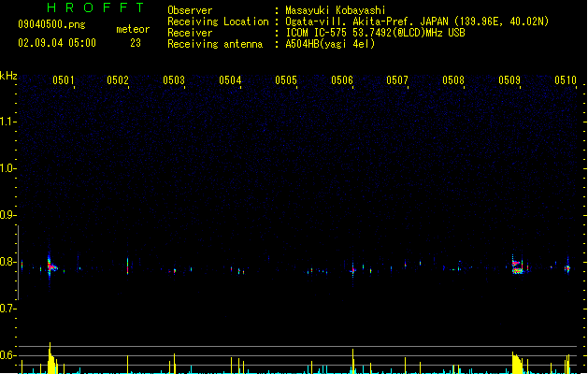588x374 pixels.
Task: Select the file name 09040500.png
Action: (51, 24)
